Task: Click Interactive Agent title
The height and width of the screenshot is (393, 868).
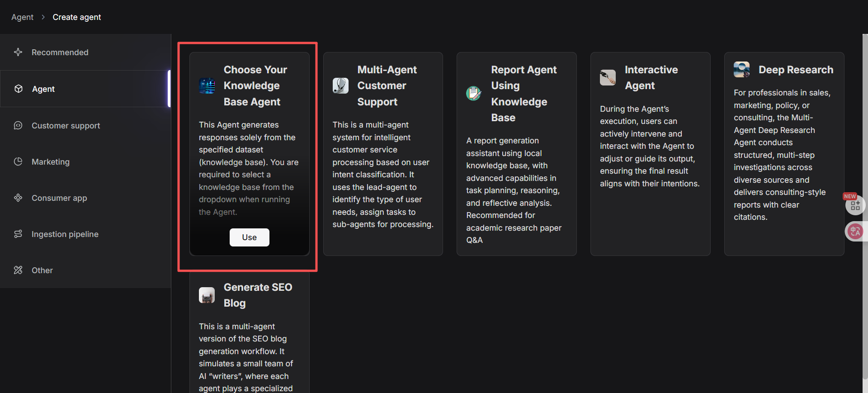Action: 651,77
